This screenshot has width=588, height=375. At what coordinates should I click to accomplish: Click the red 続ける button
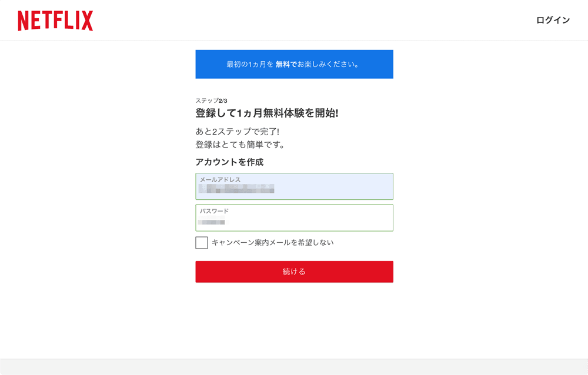(295, 272)
